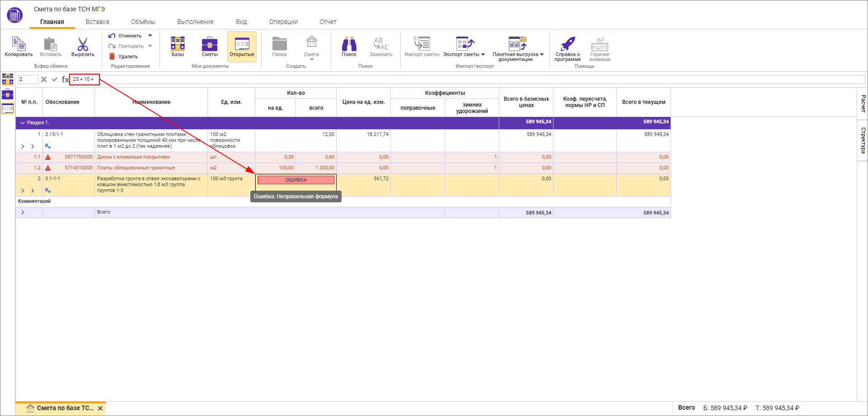The width and height of the screenshot is (868, 416).
Task: Select Открытые icon in left sidebar
Action: coord(8,108)
